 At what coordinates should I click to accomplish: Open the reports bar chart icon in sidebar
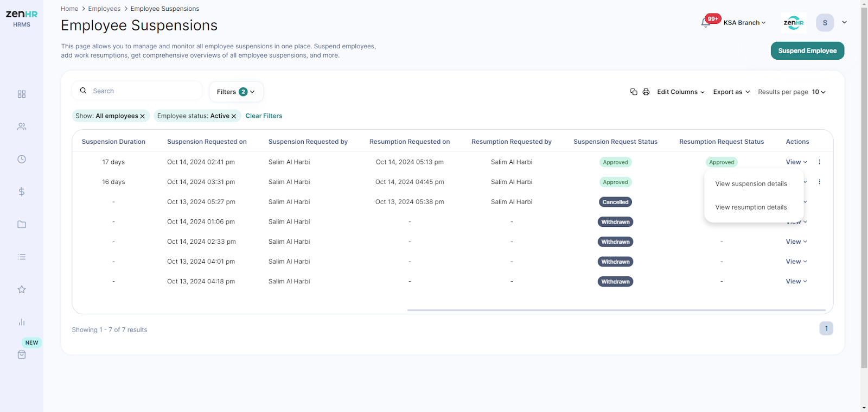tap(22, 322)
